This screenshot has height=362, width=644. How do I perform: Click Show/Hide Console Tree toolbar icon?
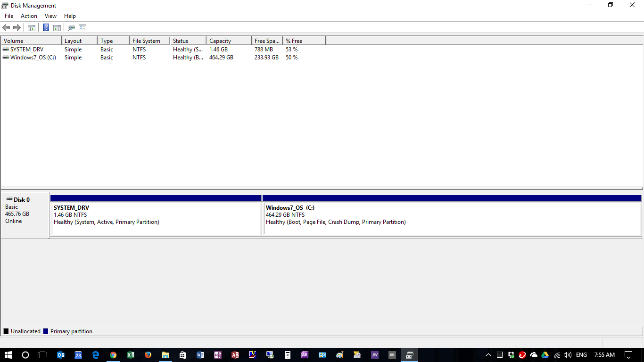click(32, 28)
